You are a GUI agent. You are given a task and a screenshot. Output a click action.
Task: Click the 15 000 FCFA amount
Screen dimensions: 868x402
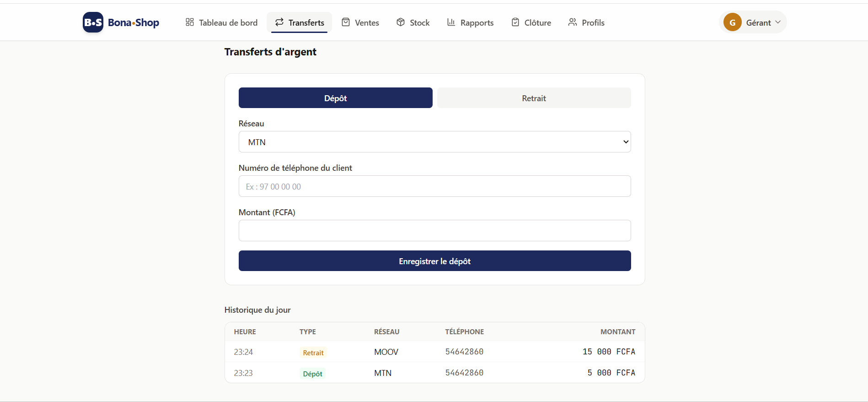tap(609, 352)
